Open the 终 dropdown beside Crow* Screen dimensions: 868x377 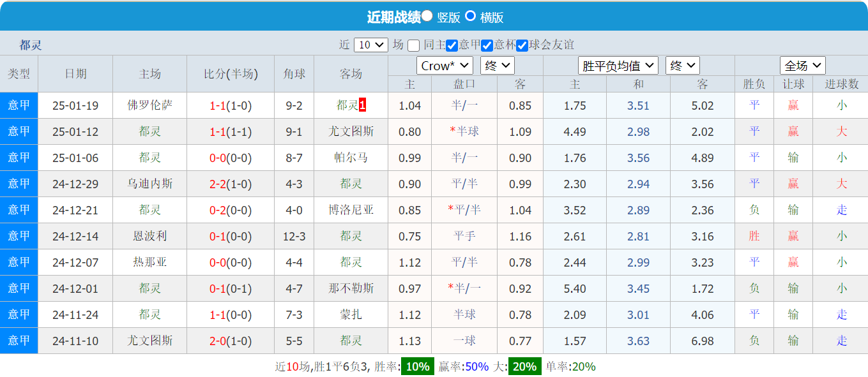pos(497,65)
